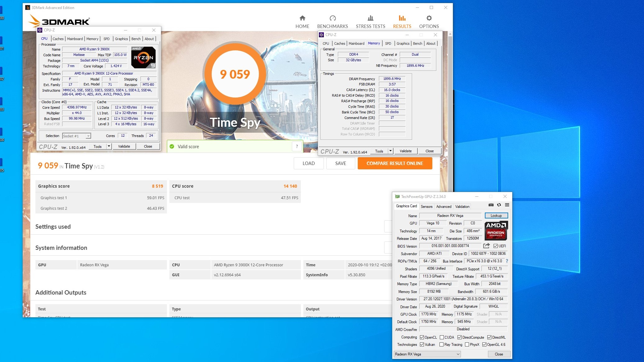Click title bar icon of CPU-Z CPU-tab window

pos(40,30)
